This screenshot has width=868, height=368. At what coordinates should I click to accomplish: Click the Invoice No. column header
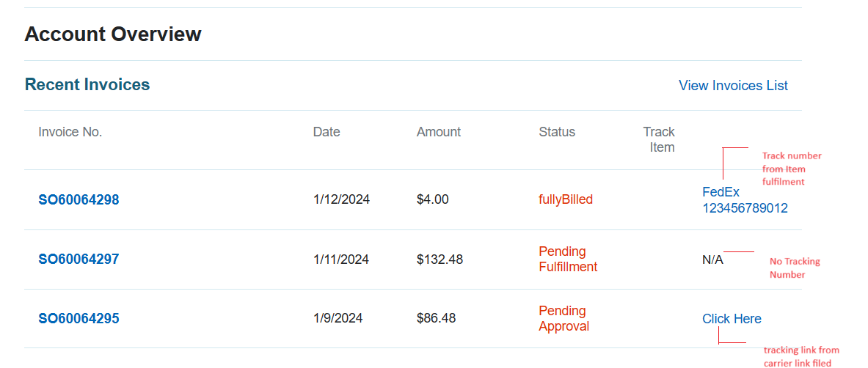pyautogui.click(x=70, y=132)
